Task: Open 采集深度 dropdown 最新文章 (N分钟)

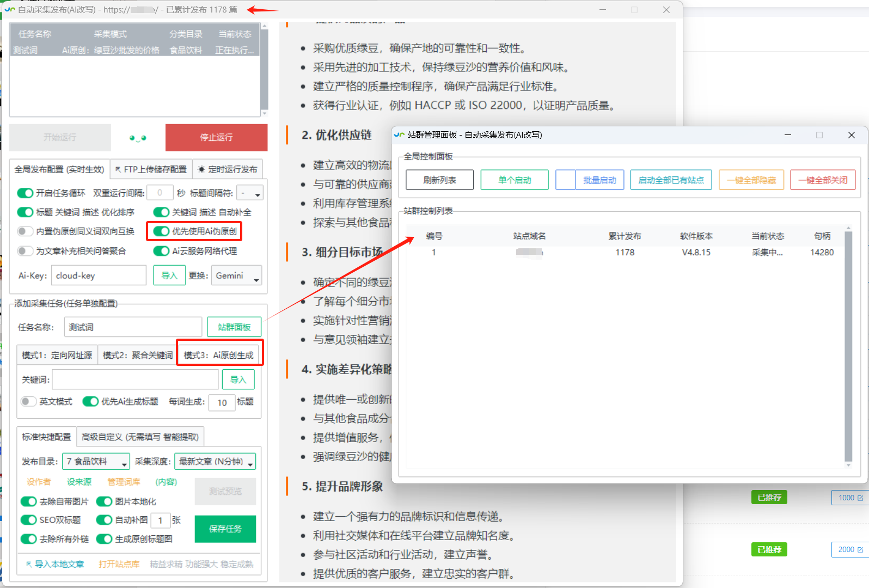Action: coord(215,462)
